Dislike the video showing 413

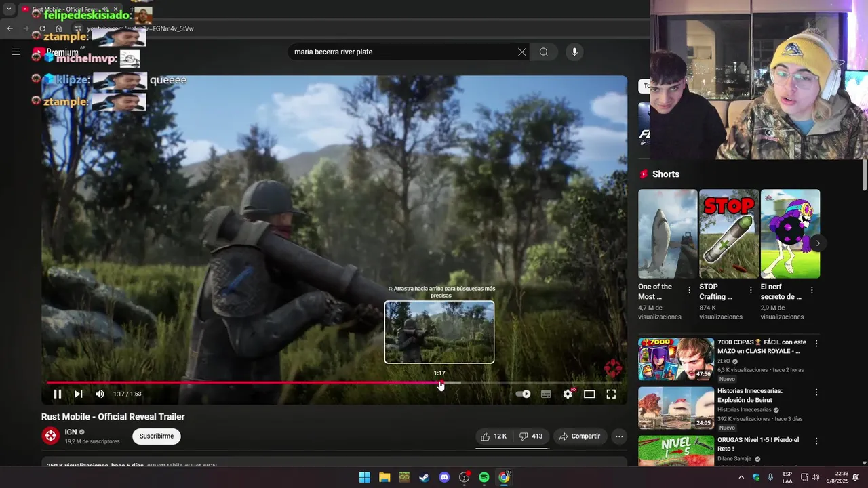531,436
